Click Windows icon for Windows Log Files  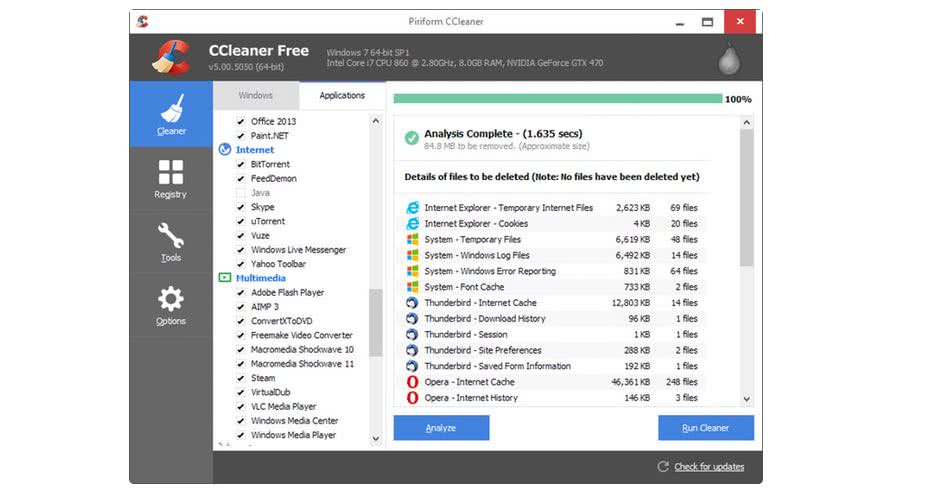412,255
